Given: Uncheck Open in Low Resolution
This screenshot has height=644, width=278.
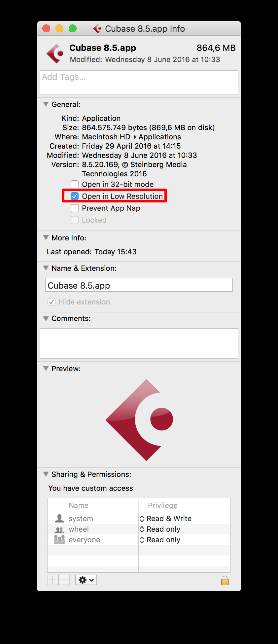Looking at the screenshot, I should pyautogui.click(x=75, y=196).
